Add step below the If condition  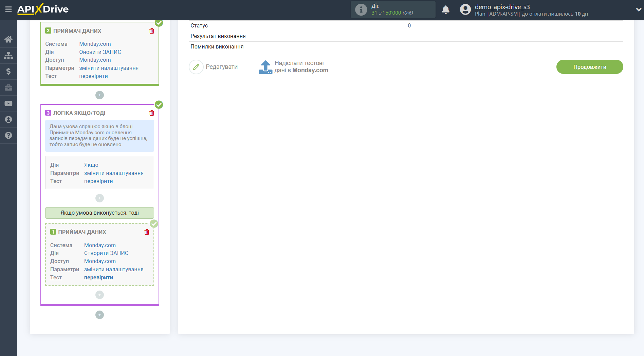click(x=99, y=198)
